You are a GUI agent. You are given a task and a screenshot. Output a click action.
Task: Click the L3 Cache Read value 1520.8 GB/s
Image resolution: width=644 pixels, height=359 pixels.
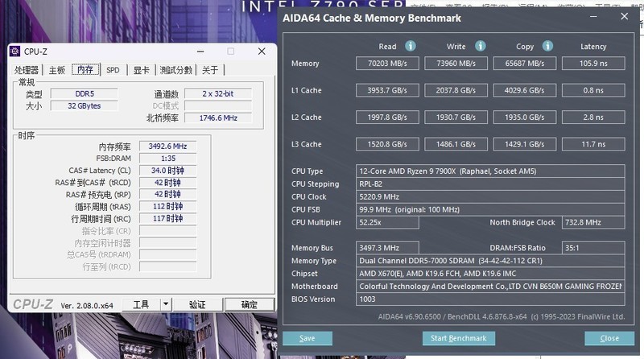[x=387, y=144]
